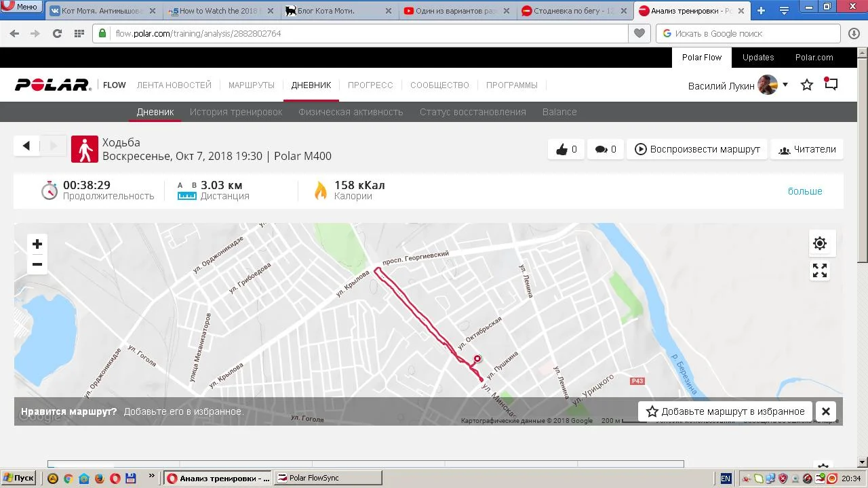Switch to the YouTube Один из вариантов tab

457,11
